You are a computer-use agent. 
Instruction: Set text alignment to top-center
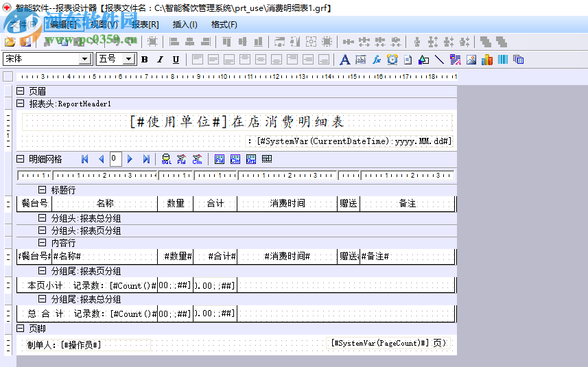click(x=245, y=60)
